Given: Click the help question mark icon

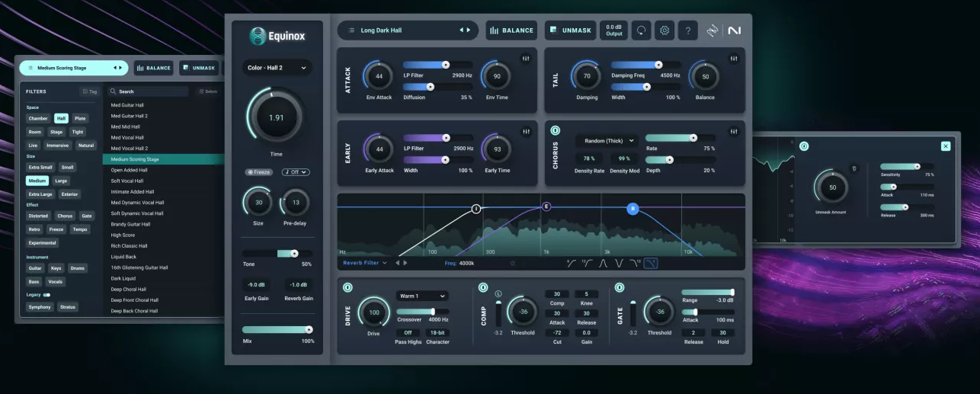Looking at the screenshot, I should pyautogui.click(x=688, y=30).
